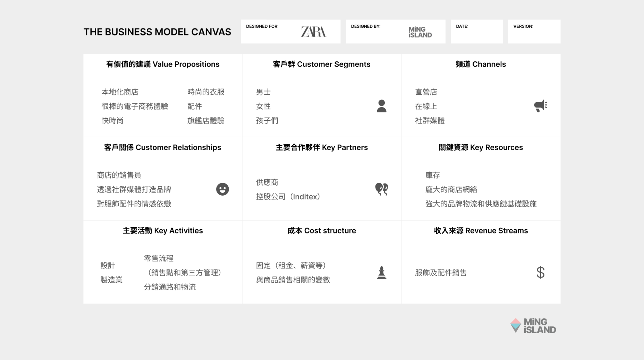Click the 控股公司 (Inditex) text

point(288,197)
